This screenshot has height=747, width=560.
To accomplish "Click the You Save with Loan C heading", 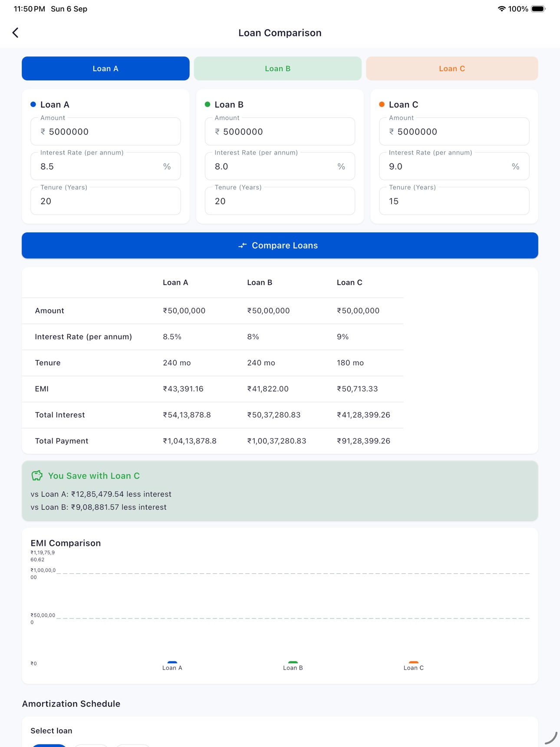I will tap(94, 476).
